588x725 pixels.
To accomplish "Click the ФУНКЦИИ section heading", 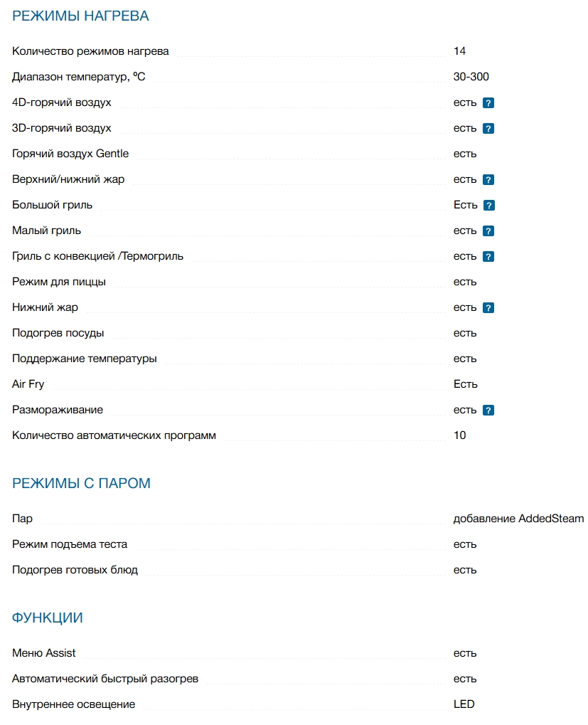I will coord(48,618).
